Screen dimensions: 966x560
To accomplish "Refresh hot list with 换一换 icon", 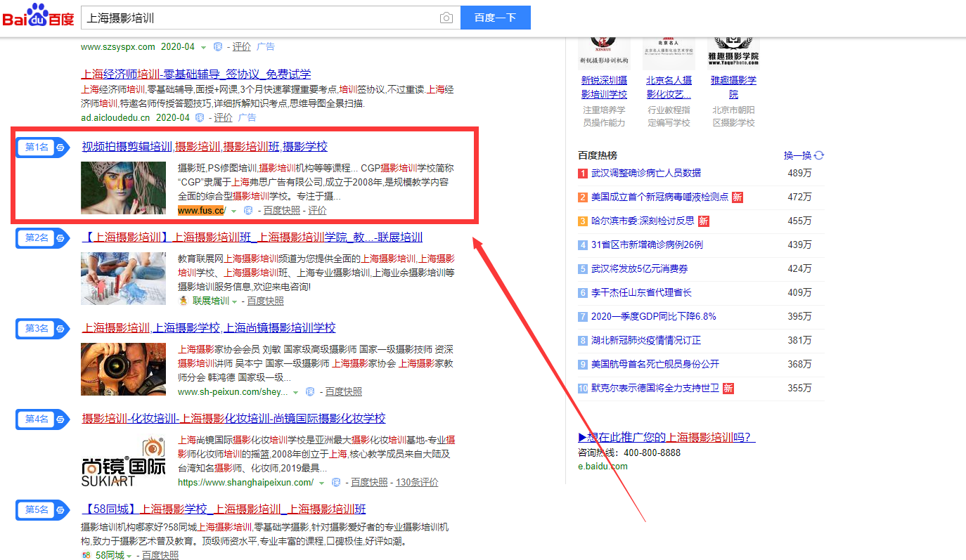I will click(x=819, y=155).
